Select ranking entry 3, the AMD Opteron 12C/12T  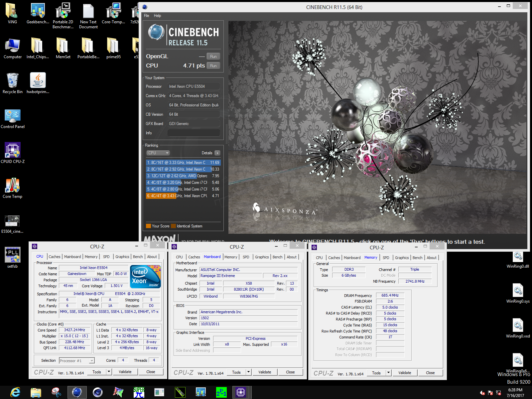(183, 176)
